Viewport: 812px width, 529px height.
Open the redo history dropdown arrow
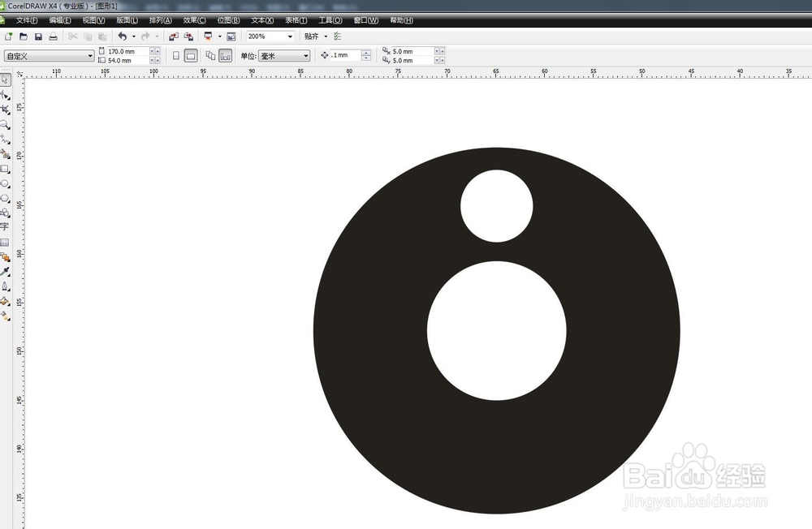pyautogui.click(x=157, y=37)
